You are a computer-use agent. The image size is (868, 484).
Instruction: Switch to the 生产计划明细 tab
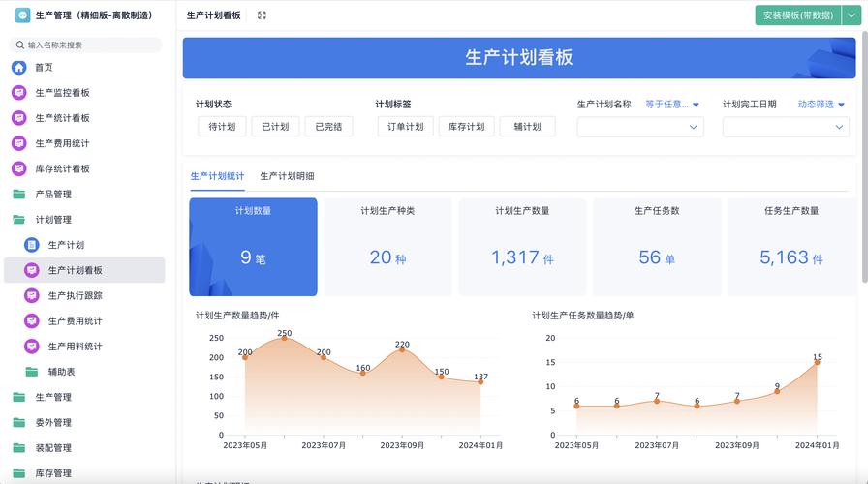pos(288,176)
